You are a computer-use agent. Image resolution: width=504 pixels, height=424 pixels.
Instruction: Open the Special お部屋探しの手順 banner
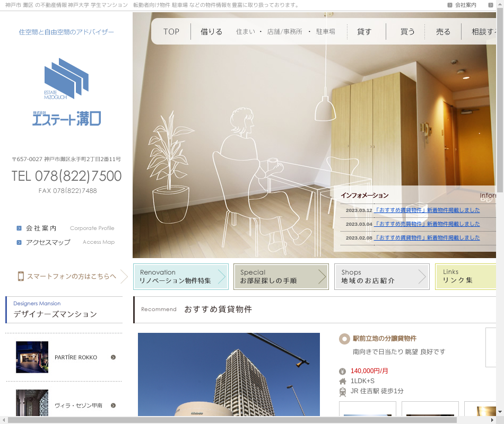coord(281,277)
